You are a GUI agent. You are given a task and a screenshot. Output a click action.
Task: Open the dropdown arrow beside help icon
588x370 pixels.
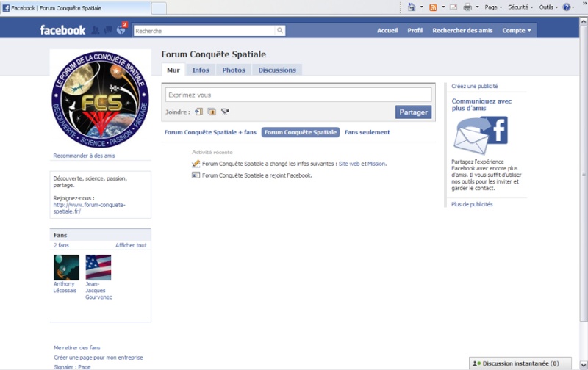(573, 7)
